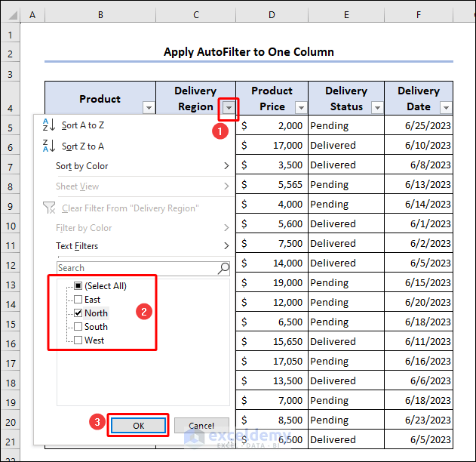Toggle the (Select All) checkbox
This screenshot has width=476, height=462.
pos(78,286)
